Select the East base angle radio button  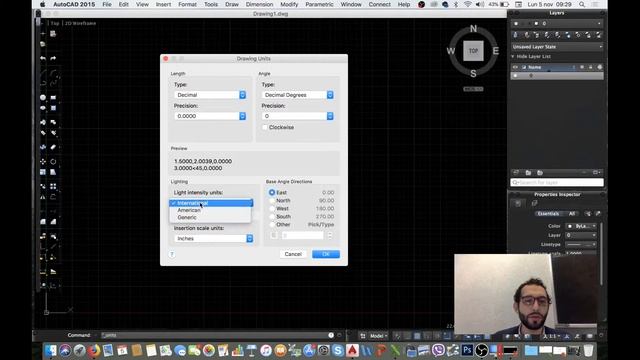click(272, 192)
